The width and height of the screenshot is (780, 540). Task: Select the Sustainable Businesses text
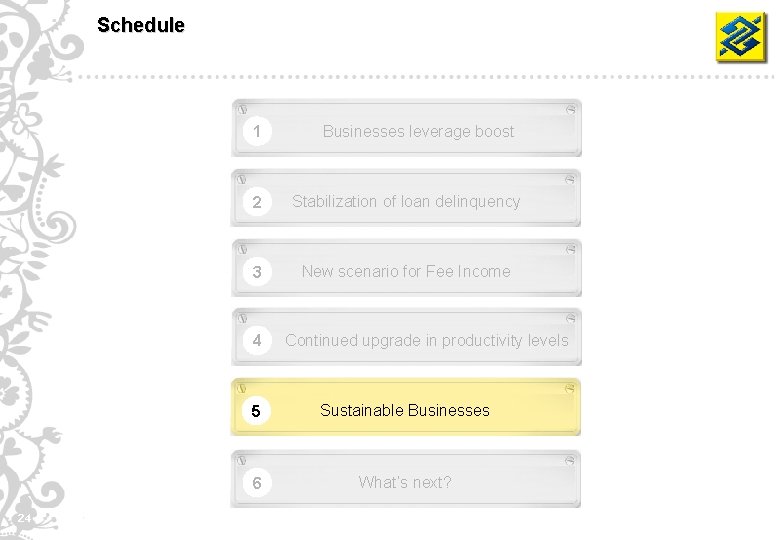click(405, 410)
